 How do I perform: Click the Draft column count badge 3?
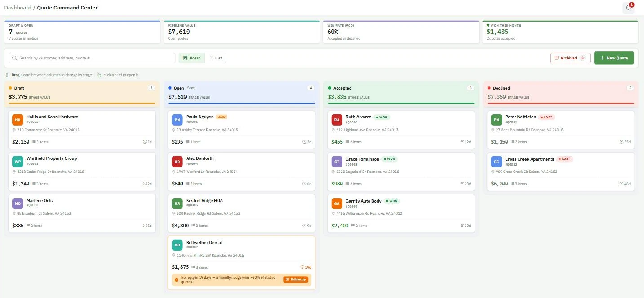[151, 88]
